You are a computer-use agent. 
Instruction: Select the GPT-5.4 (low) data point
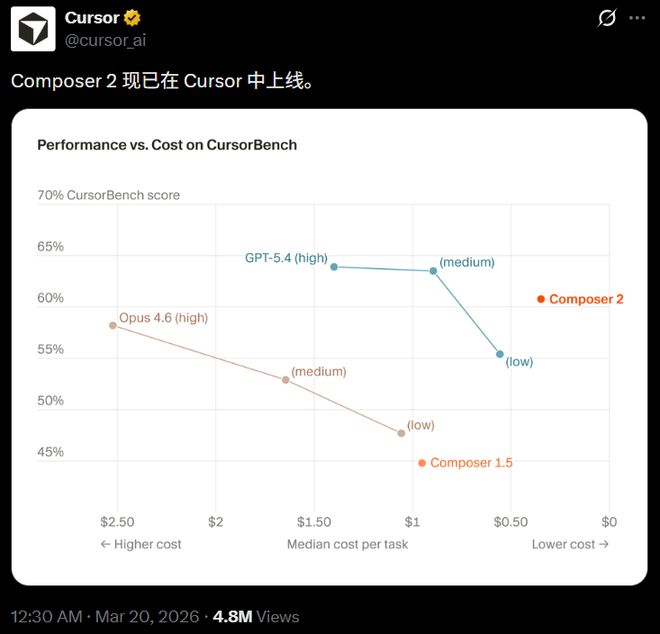500,354
